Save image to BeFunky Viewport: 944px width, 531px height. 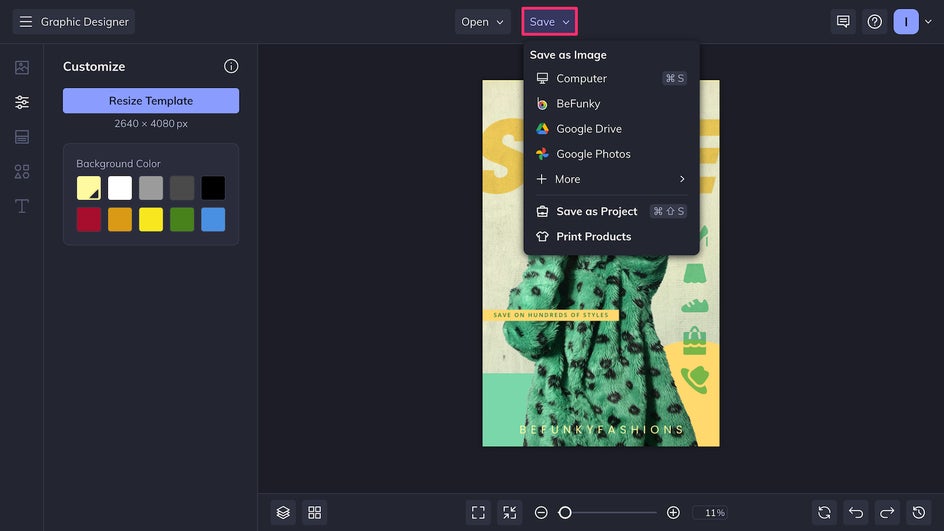(611, 104)
